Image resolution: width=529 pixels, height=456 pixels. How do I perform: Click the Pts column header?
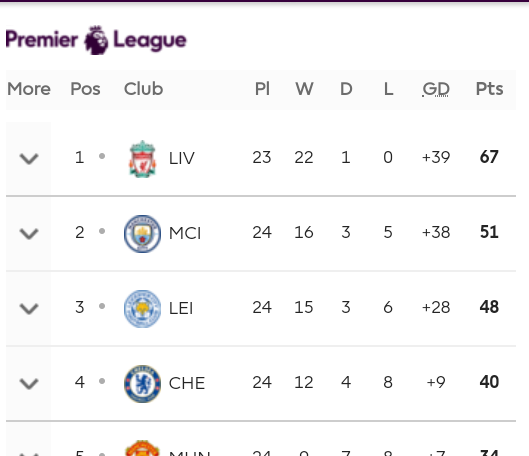(x=489, y=89)
